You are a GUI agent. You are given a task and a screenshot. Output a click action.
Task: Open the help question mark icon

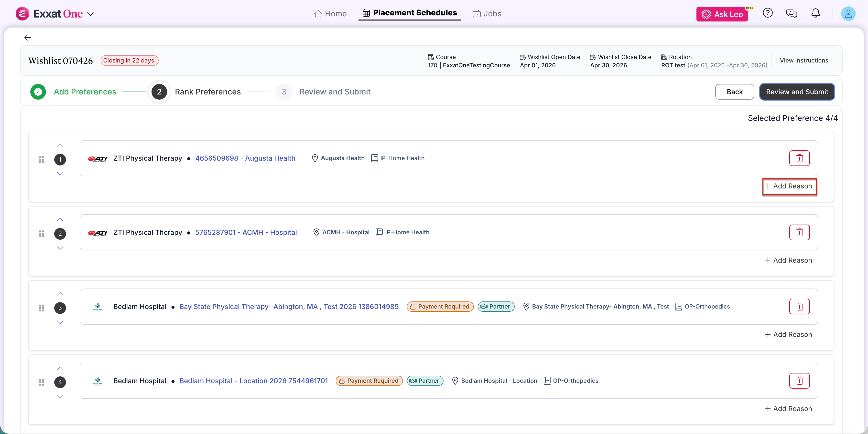(767, 13)
